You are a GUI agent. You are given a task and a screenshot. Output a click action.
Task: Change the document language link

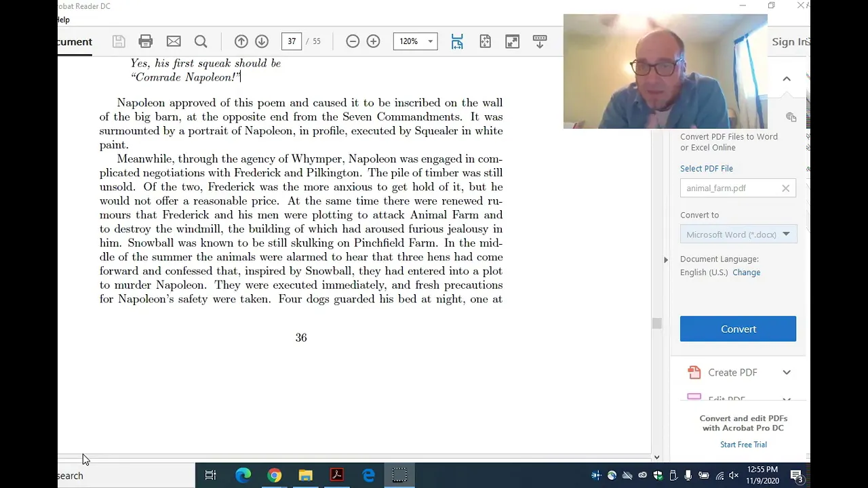(x=746, y=272)
